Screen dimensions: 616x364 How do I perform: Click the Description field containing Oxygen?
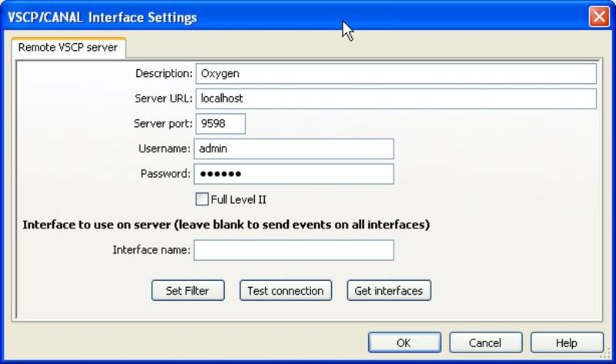395,74
